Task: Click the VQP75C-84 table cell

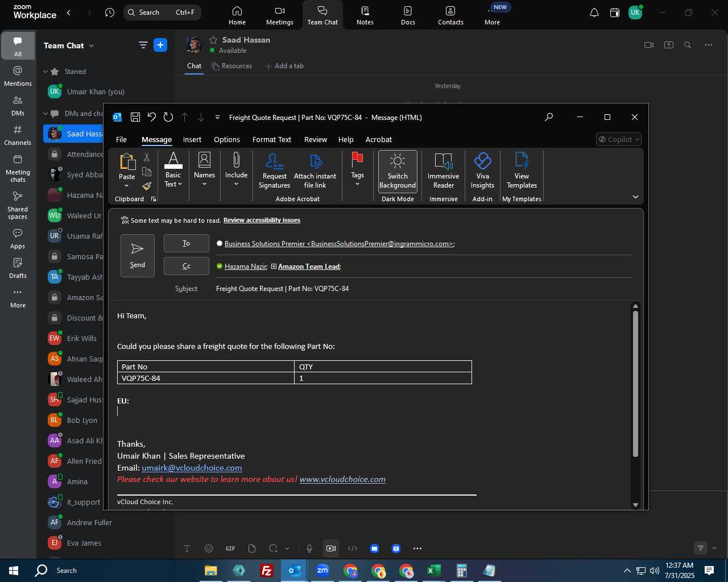Action: (x=205, y=378)
